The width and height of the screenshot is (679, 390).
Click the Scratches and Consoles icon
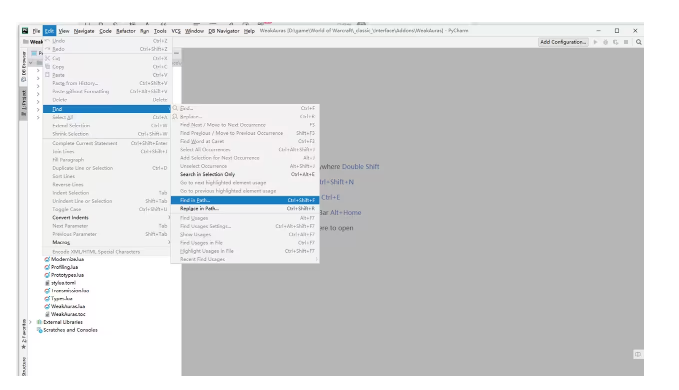point(39,330)
